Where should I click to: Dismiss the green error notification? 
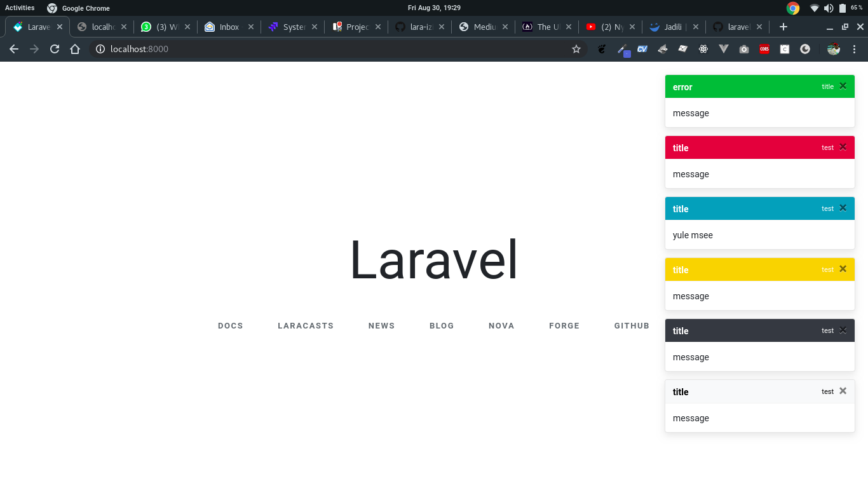[843, 86]
